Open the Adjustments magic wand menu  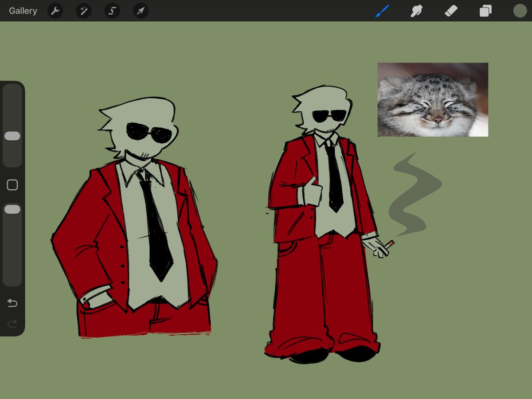tap(83, 11)
